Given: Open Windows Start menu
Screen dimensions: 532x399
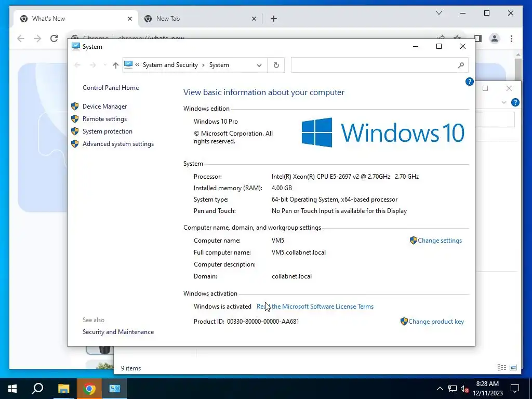Looking at the screenshot, I should [x=12, y=389].
